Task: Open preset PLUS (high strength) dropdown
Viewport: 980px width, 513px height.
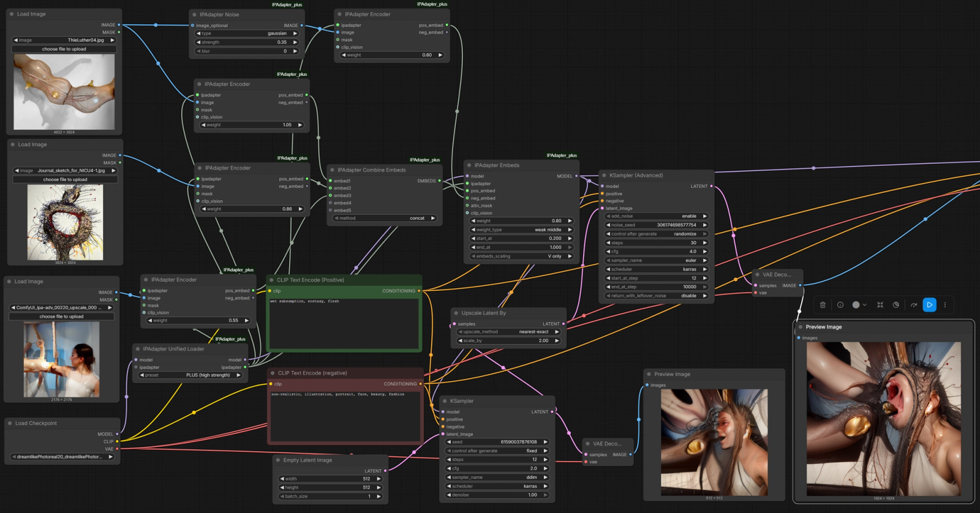Action: (190, 375)
